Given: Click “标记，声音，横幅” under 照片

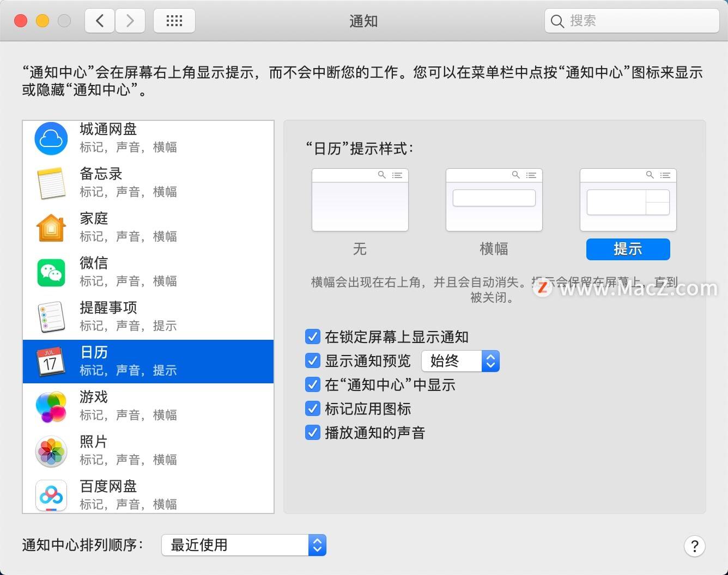Looking at the screenshot, I should 128,460.
